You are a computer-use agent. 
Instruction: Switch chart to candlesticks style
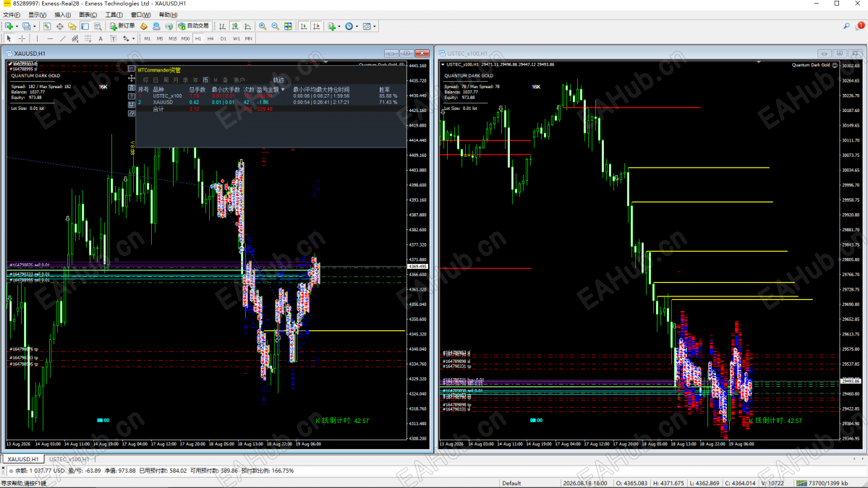pos(235,26)
